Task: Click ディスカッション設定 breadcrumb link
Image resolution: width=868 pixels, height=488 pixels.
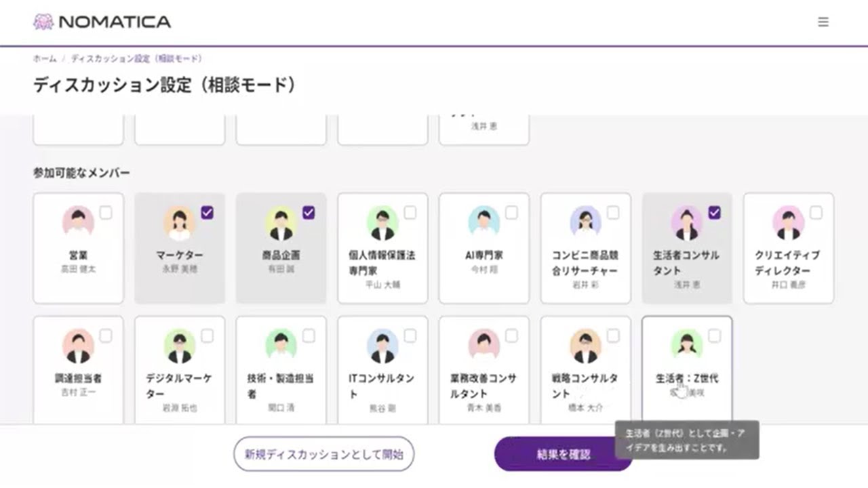Action: coord(136,59)
